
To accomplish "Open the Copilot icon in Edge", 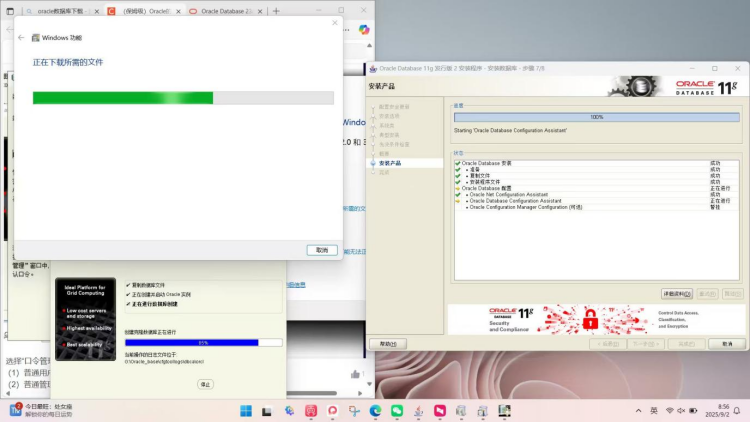I will [364, 30].
